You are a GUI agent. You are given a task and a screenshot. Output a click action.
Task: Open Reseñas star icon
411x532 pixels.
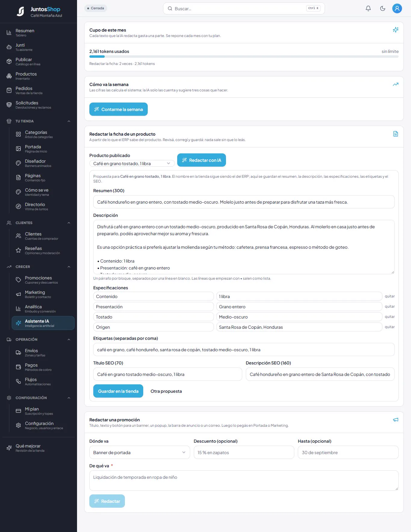18,251
